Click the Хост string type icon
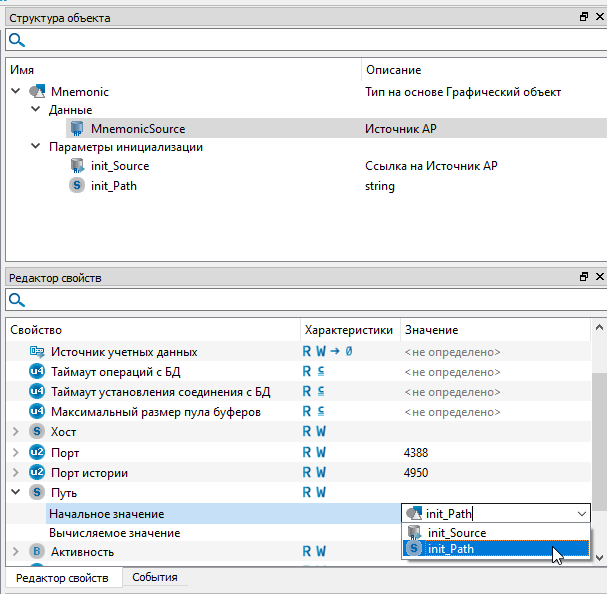The width and height of the screenshot is (607, 594). pos(37,432)
